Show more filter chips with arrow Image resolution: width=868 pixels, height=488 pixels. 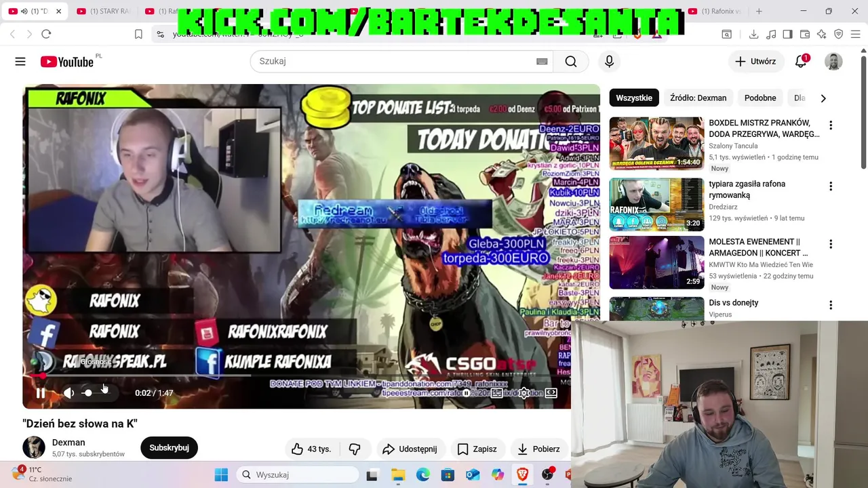(823, 98)
